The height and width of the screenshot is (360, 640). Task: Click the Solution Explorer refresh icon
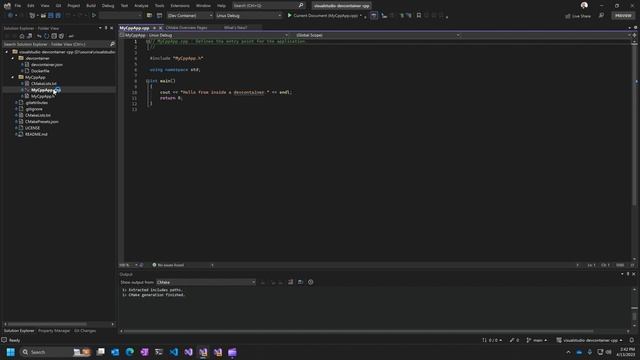tap(46, 36)
